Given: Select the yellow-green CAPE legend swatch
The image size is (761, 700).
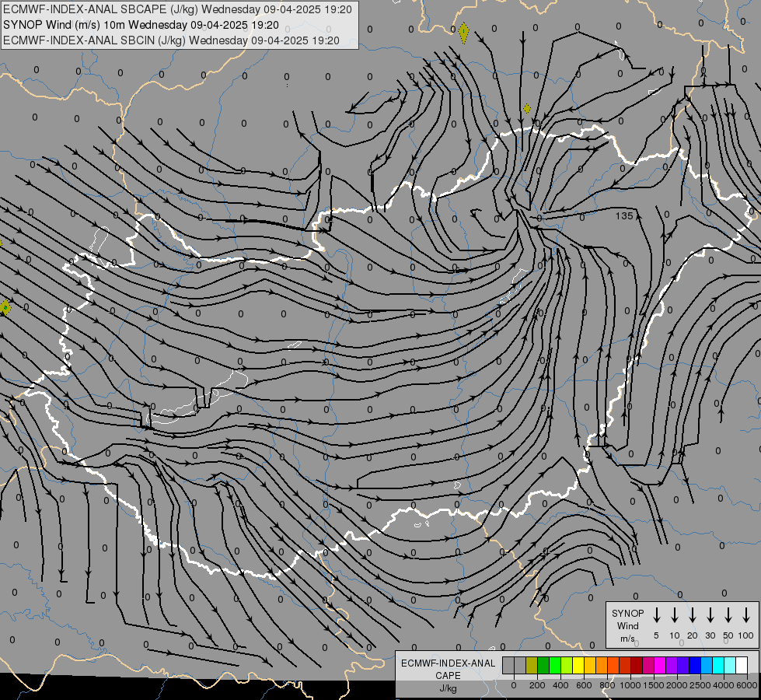Looking at the screenshot, I should (567, 665).
